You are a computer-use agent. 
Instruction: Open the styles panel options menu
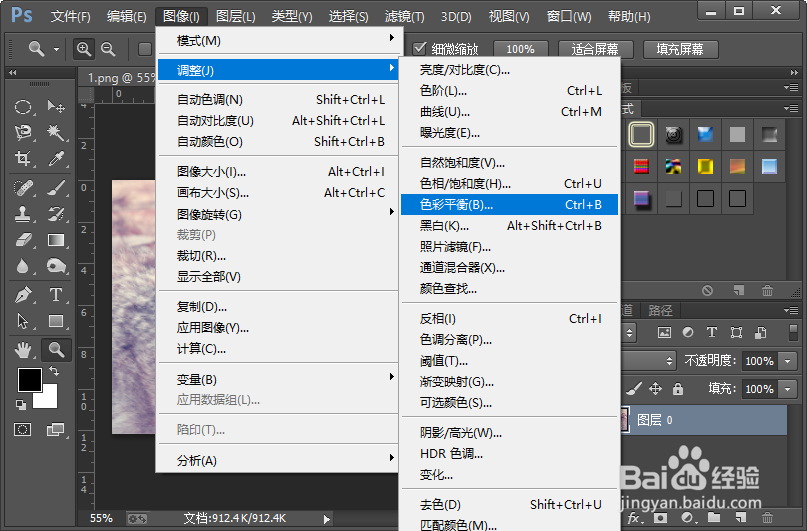tap(791, 109)
